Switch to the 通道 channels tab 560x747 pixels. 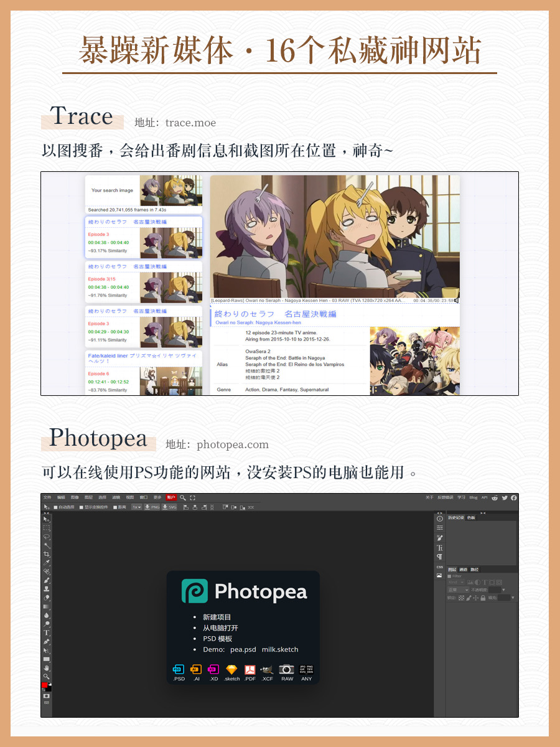(463, 570)
